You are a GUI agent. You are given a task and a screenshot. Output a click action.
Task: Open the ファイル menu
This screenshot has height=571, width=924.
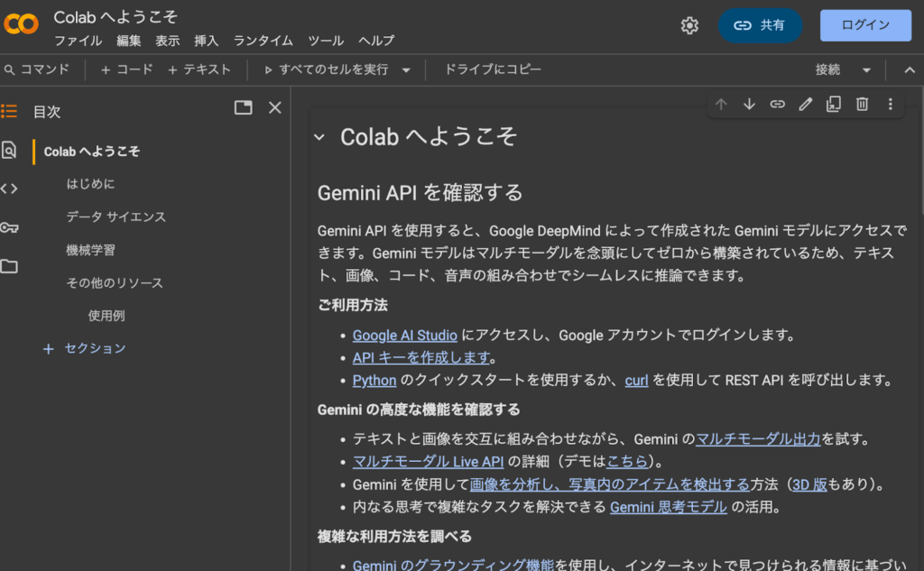point(78,41)
